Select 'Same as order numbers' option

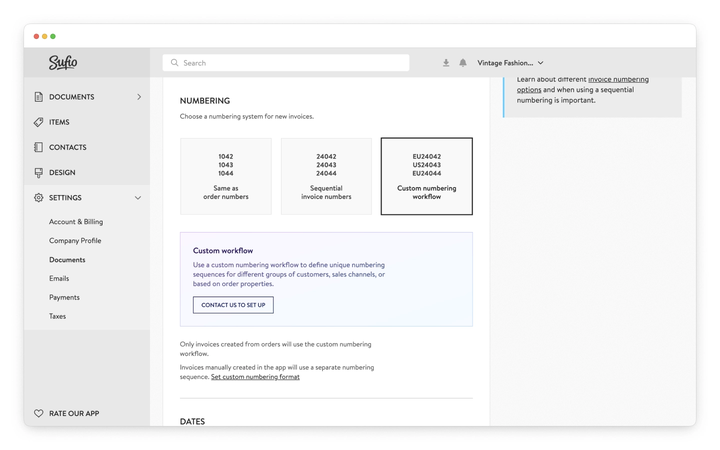coord(226,176)
